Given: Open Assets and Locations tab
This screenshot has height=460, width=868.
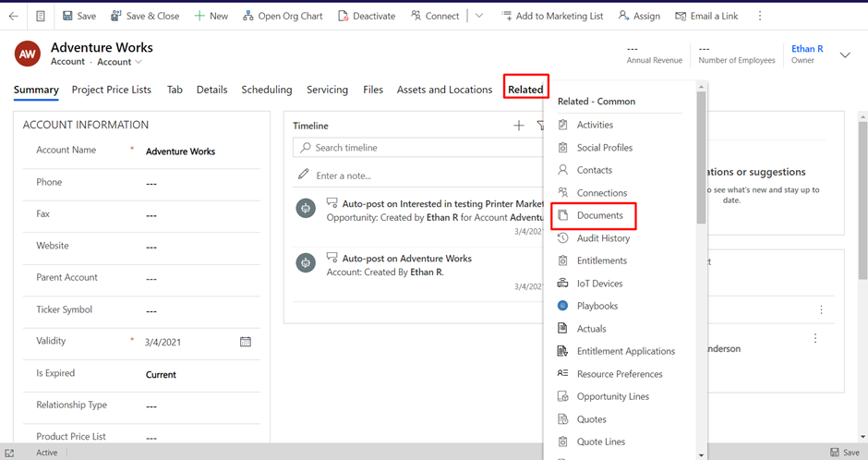Looking at the screenshot, I should click(444, 90).
